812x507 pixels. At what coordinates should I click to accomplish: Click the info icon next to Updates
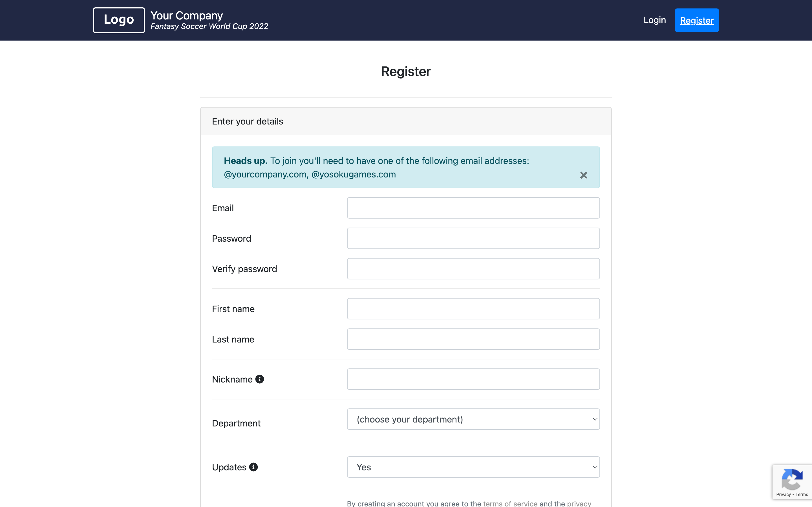tap(253, 467)
